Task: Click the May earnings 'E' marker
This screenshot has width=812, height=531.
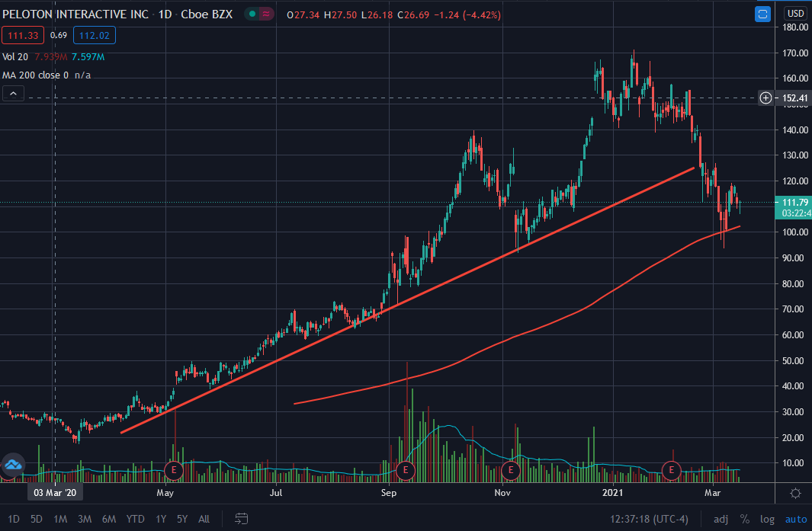Action: click(x=174, y=470)
